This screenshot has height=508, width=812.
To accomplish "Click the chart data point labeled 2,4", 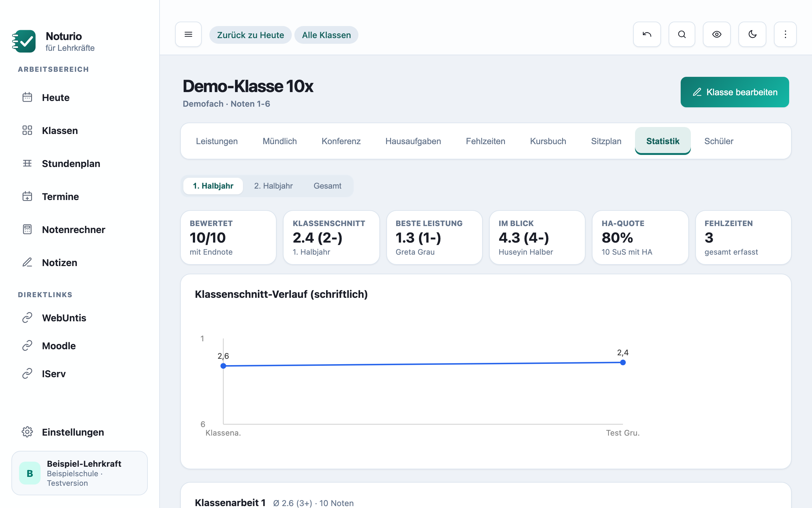I will [623, 363].
